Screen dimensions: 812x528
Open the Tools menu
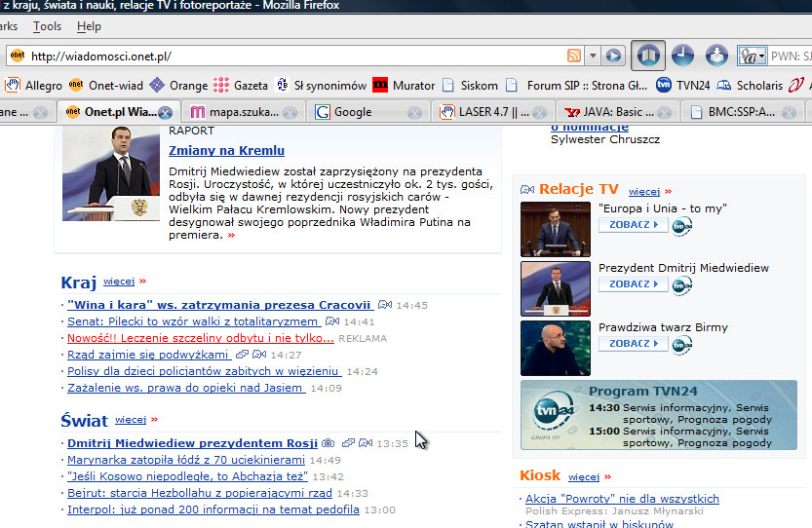point(47,26)
